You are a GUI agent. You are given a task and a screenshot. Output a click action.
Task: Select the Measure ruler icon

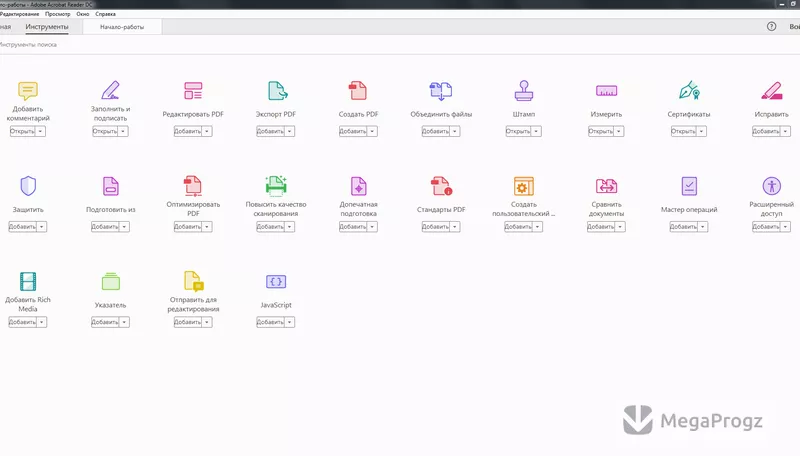tap(606, 91)
